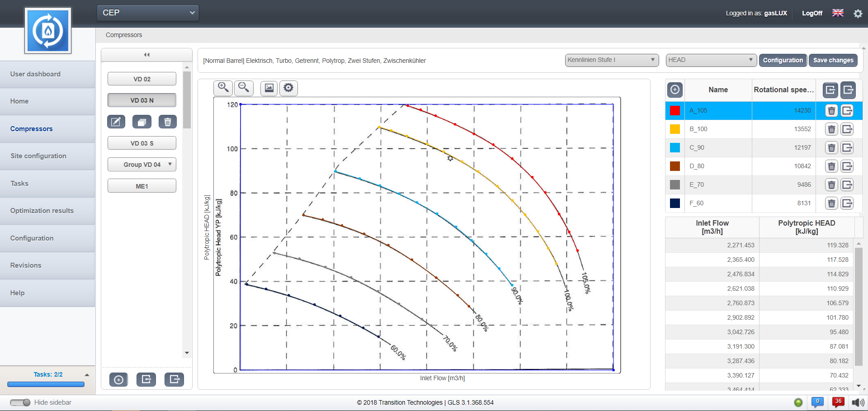Image resolution: width=868 pixels, height=411 pixels.
Task: Add a new curve with plus icon
Action: [x=675, y=90]
